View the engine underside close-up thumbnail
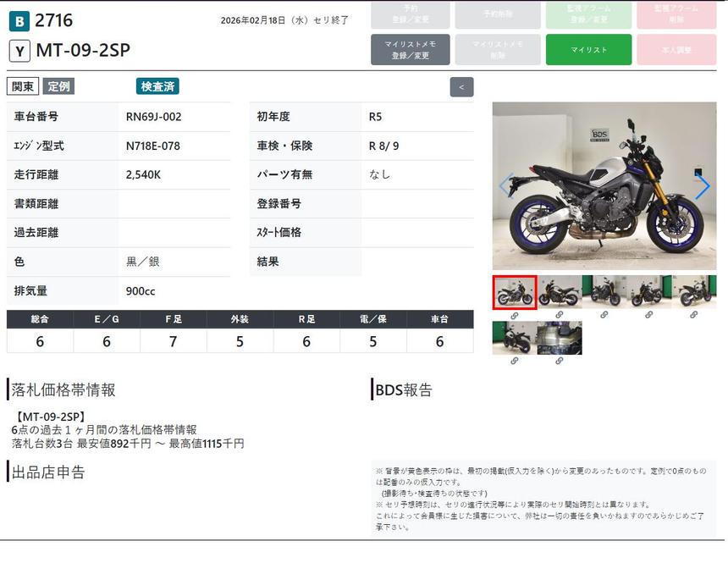The height and width of the screenshot is (563, 728). (x=559, y=338)
